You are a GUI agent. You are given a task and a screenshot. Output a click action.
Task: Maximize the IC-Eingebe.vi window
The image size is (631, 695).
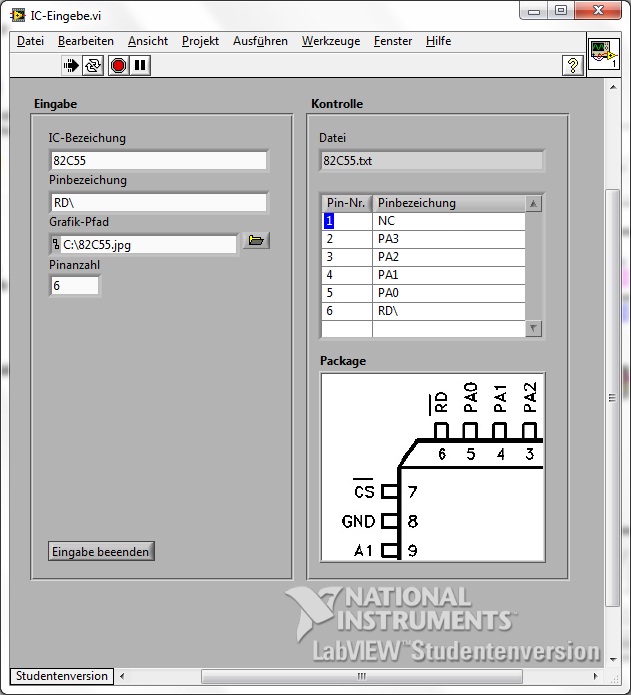(x=561, y=11)
